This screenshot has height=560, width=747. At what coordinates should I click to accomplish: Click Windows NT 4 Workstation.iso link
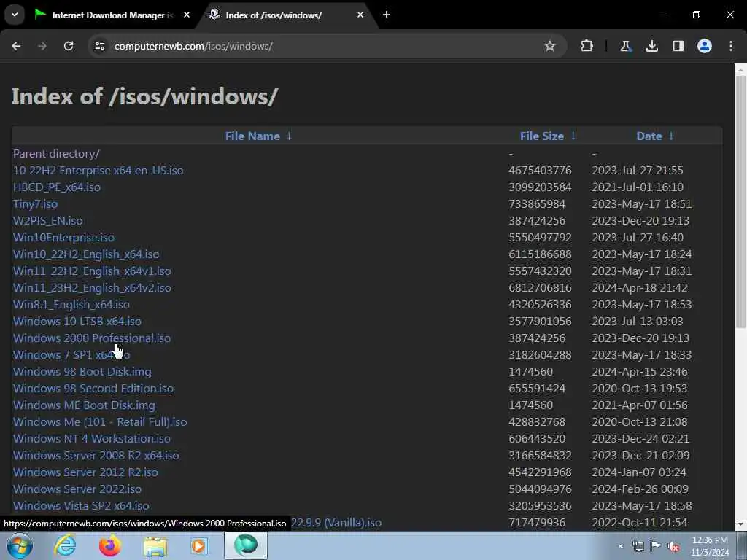coord(92,438)
